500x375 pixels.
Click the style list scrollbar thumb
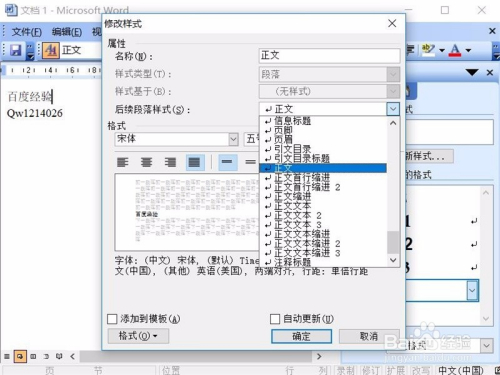(x=393, y=242)
